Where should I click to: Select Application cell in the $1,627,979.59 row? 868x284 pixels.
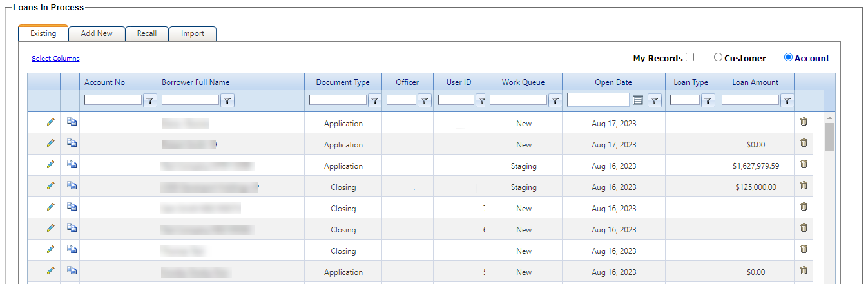click(343, 166)
